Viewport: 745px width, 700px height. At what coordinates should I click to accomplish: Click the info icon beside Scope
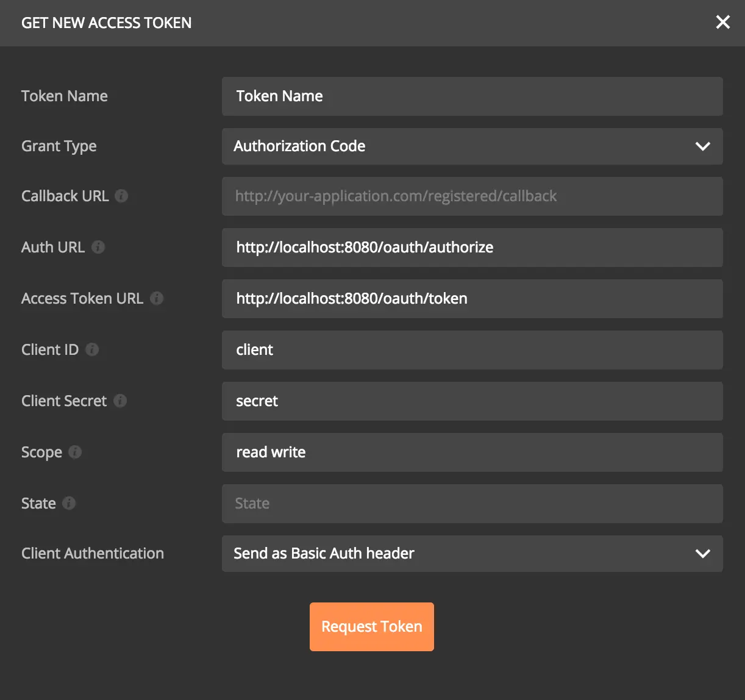click(x=75, y=452)
